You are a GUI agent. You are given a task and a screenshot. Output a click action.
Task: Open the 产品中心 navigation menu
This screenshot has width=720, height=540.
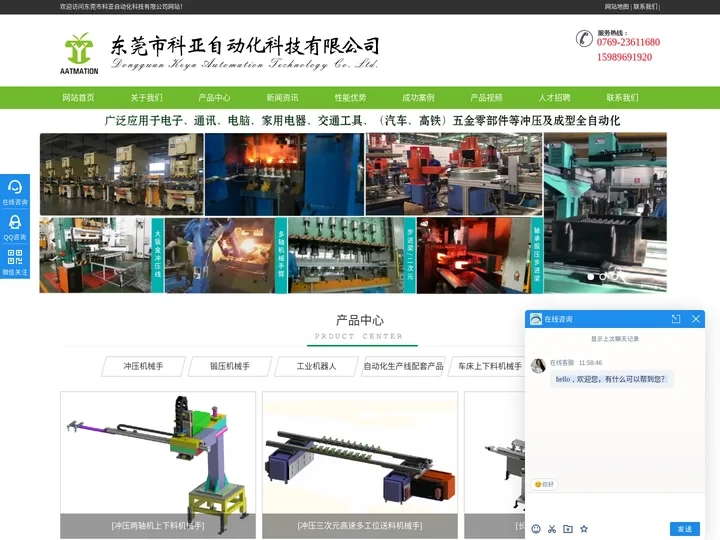pos(214,98)
